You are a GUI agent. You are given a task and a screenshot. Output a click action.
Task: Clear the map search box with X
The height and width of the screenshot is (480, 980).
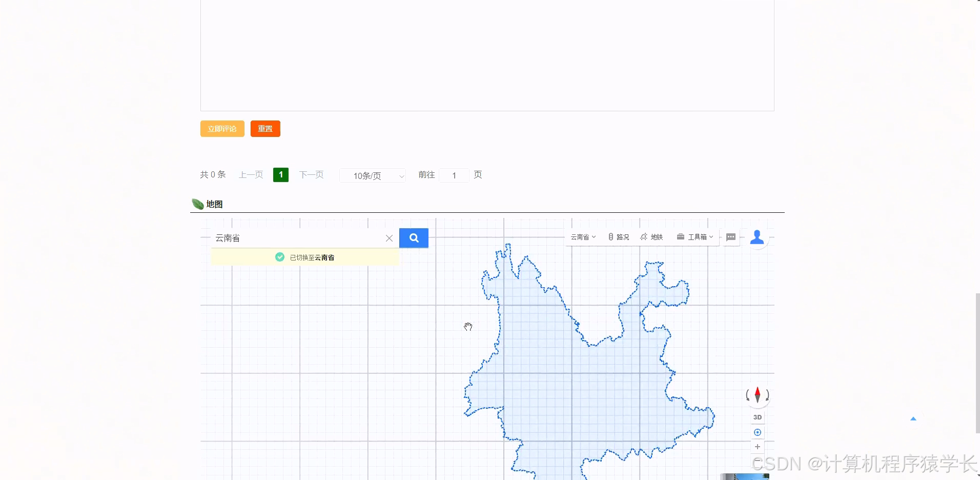pyautogui.click(x=389, y=238)
